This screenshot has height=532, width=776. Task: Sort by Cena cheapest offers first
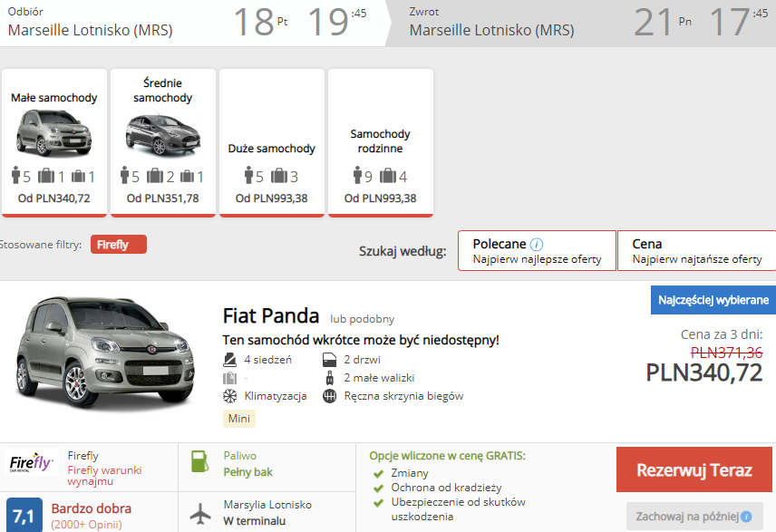pos(697,251)
